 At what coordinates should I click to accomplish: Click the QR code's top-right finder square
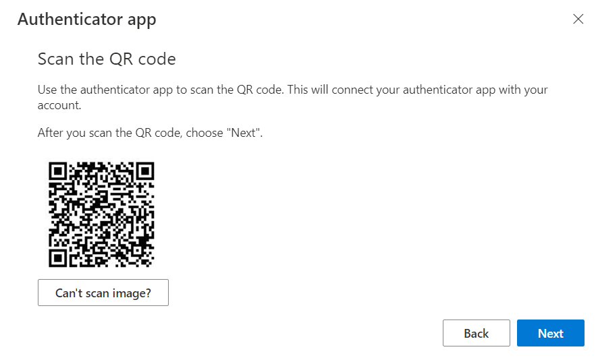pos(145,171)
